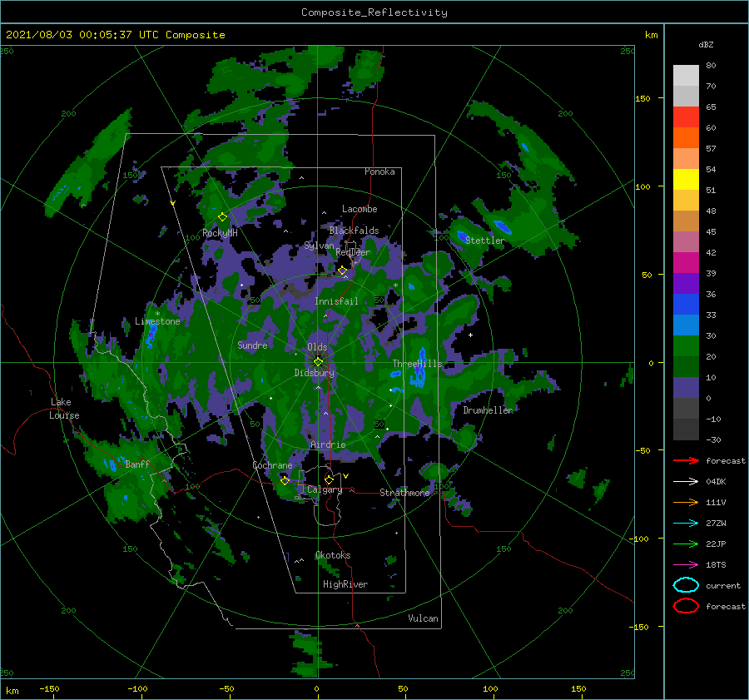The height and width of the screenshot is (700, 749).
Task: Click the Composite_Reflectivity title text
Action: pyautogui.click(x=374, y=12)
